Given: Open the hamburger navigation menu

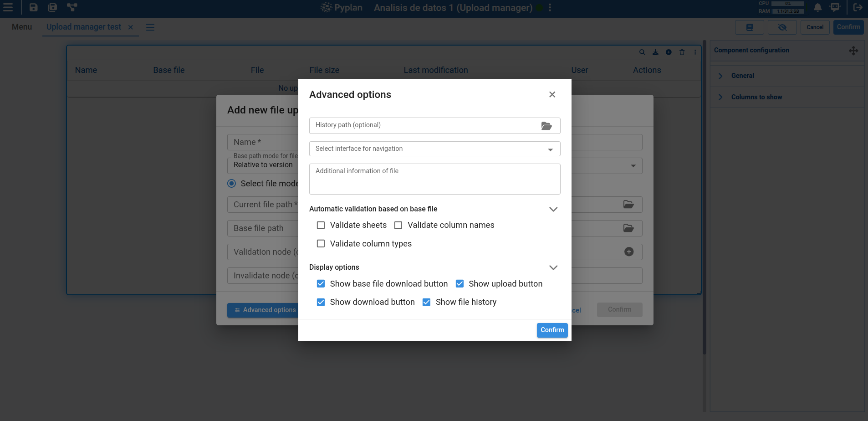Looking at the screenshot, I should click(8, 7).
